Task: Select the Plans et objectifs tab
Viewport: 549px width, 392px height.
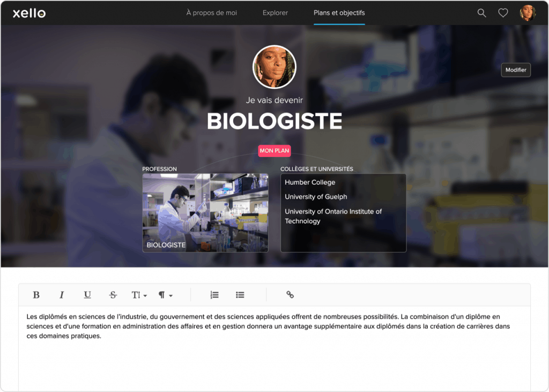Action: 339,13
